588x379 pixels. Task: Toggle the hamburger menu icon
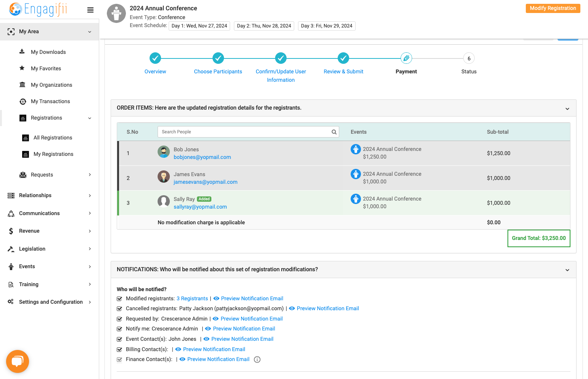tap(90, 10)
